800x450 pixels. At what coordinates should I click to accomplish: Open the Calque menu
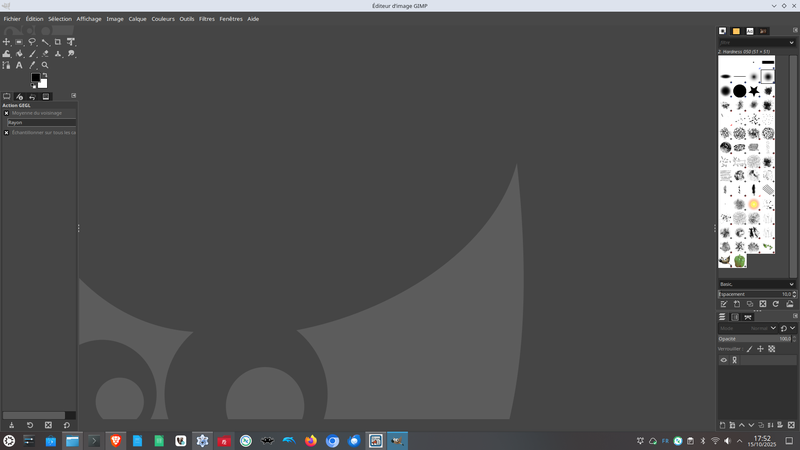pyautogui.click(x=137, y=19)
